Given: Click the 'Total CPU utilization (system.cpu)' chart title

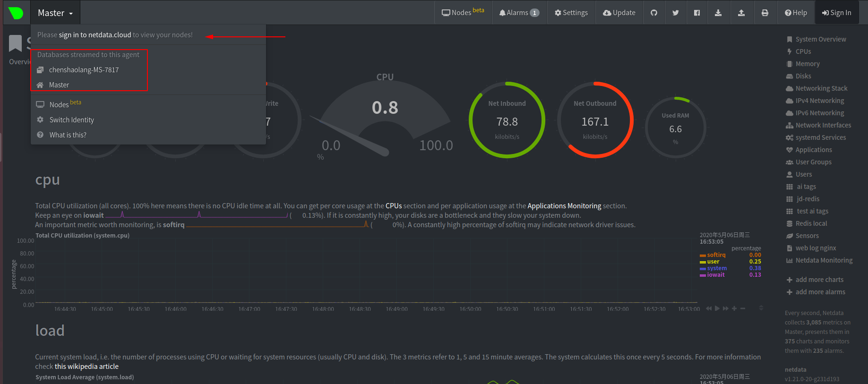Looking at the screenshot, I should click(x=82, y=235).
